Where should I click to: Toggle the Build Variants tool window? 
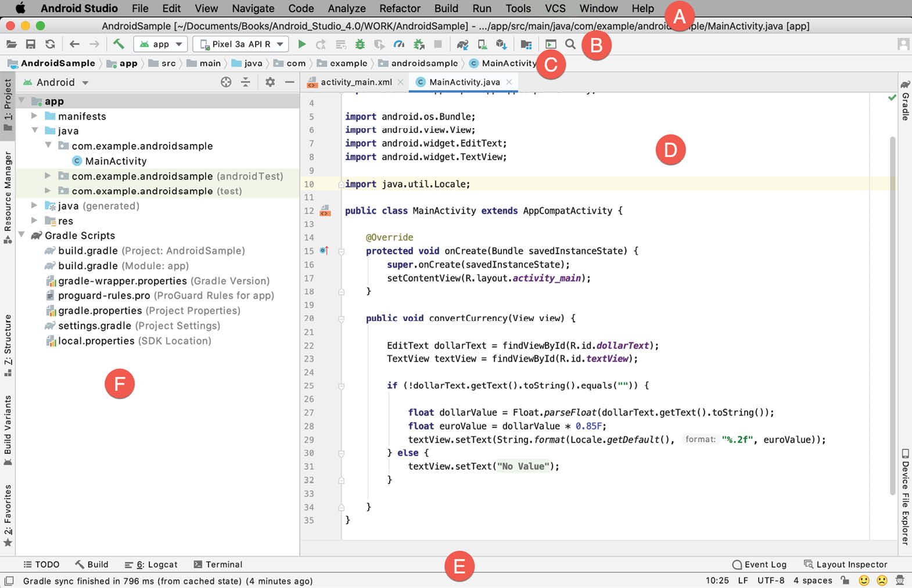(x=8, y=430)
